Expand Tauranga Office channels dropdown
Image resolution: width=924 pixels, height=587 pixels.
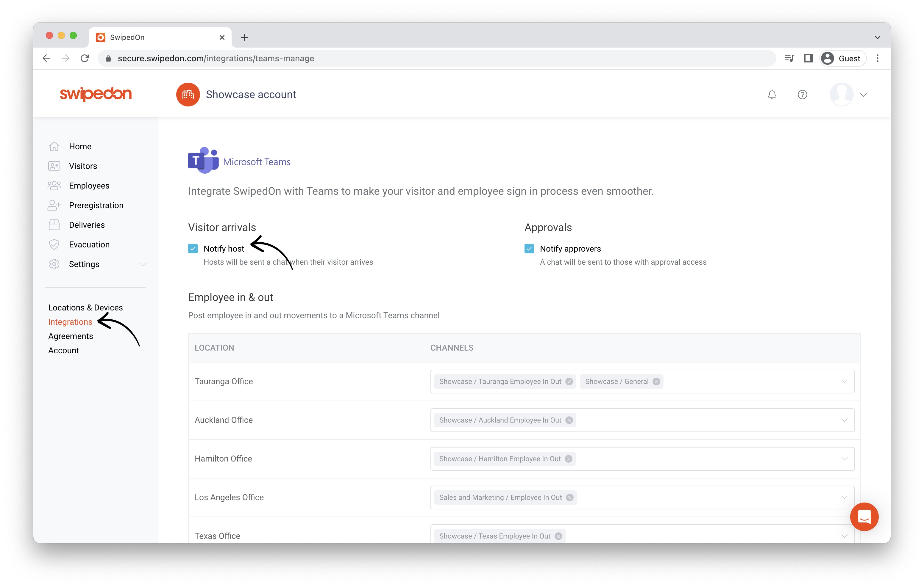click(844, 382)
